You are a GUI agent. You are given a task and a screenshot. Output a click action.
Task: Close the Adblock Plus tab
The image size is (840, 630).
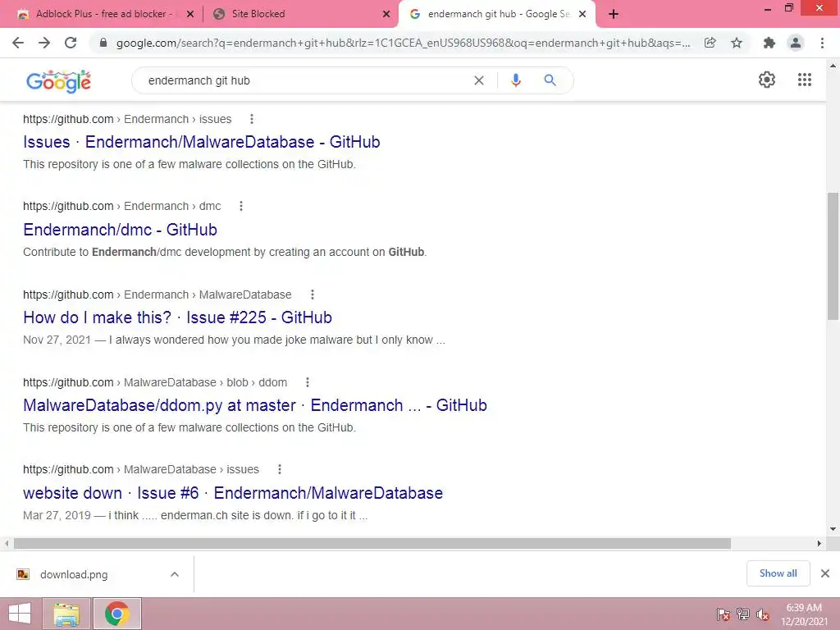point(190,15)
